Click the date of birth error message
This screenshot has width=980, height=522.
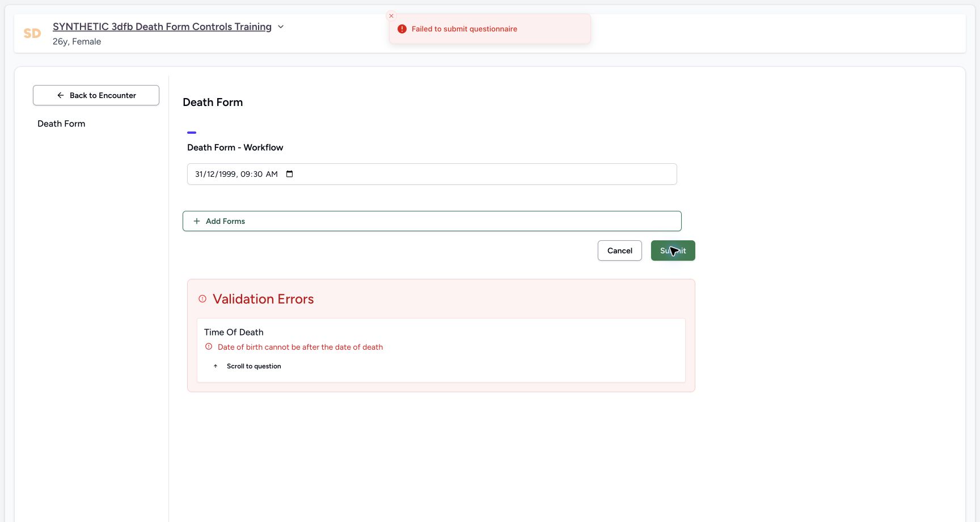[300, 347]
